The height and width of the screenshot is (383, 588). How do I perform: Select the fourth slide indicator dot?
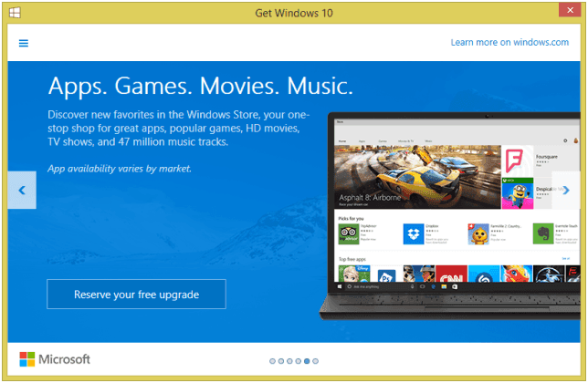[299, 361]
